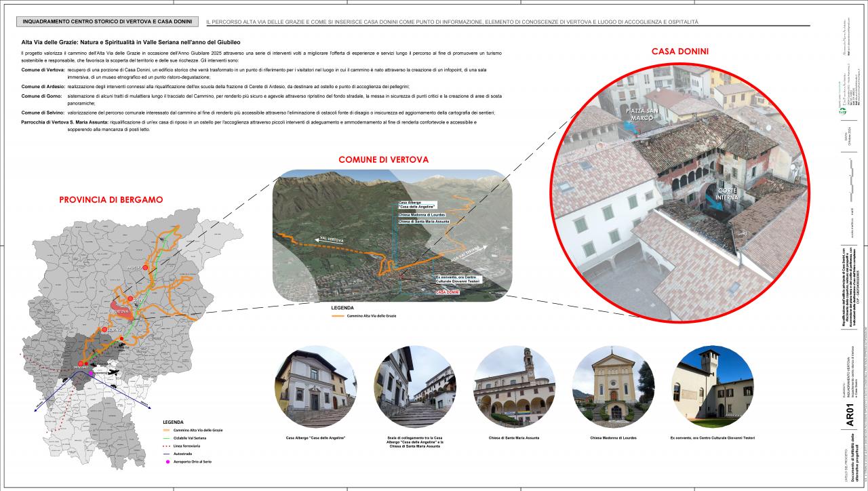The width and height of the screenshot is (868, 491).
Task: Click the Inquadramento Centro Storico header box
Action: click(108, 22)
